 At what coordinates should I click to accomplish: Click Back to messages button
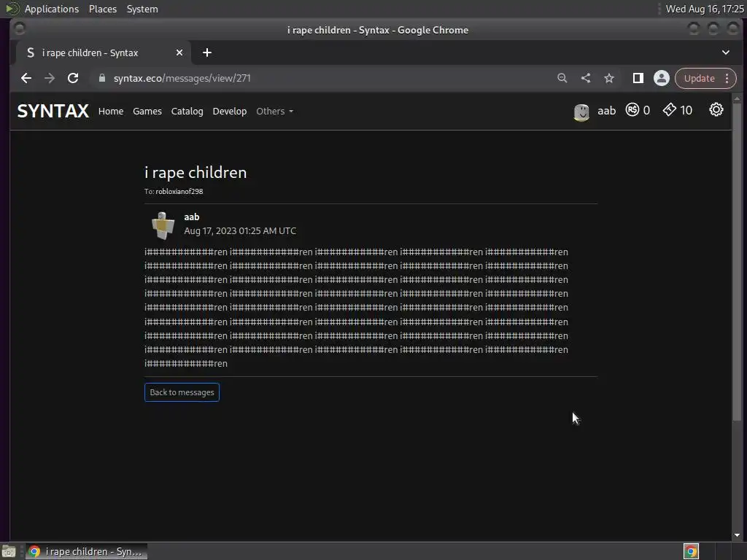click(x=182, y=392)
